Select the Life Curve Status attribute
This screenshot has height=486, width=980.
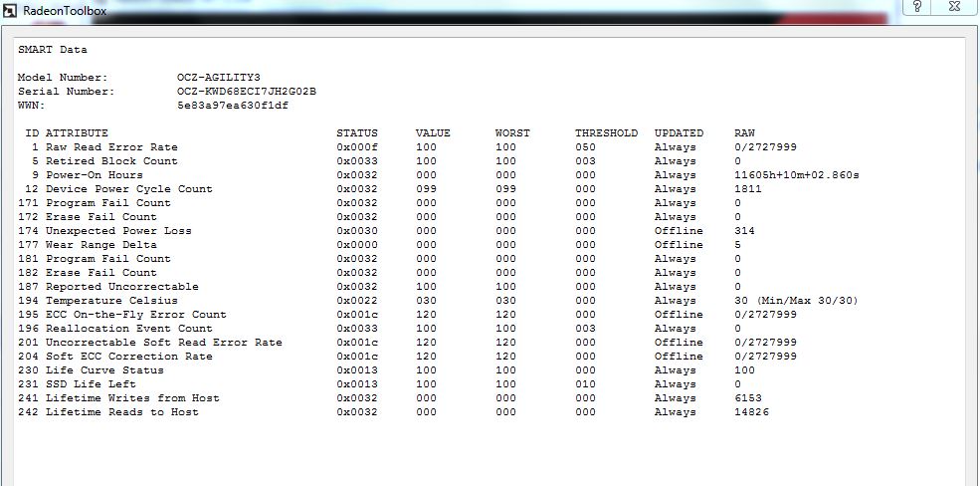(x=104, y=369)
